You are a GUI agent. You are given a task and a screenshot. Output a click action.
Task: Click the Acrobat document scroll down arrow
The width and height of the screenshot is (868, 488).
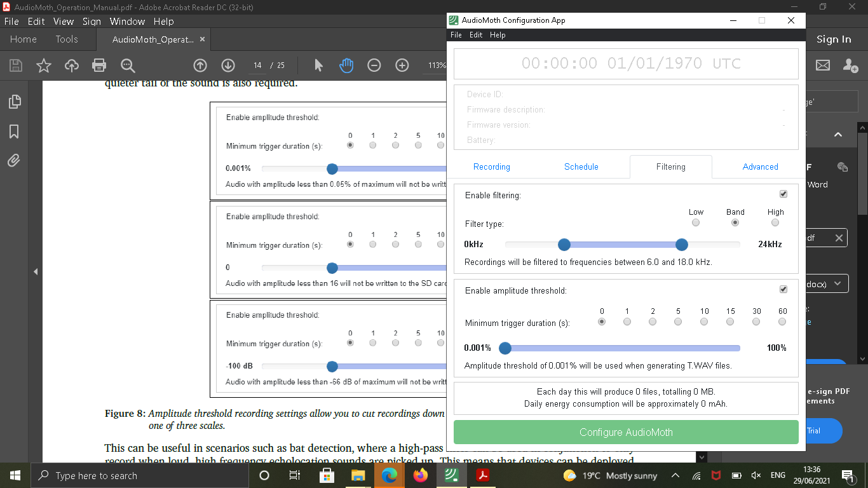pyautogui.click(x=702, y=457)
